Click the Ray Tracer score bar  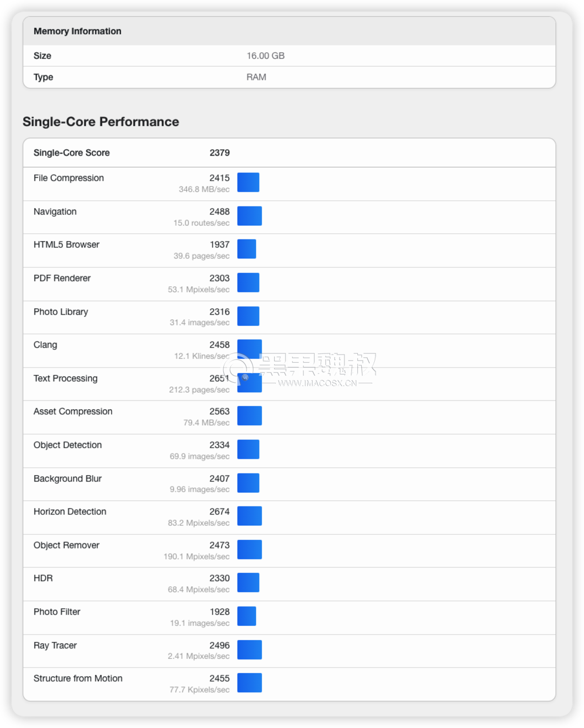point(249,650)
